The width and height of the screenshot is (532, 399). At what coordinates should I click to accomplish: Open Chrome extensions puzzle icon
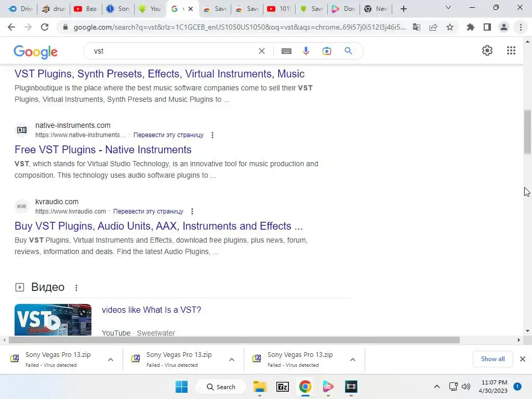[x=471, y=27]
